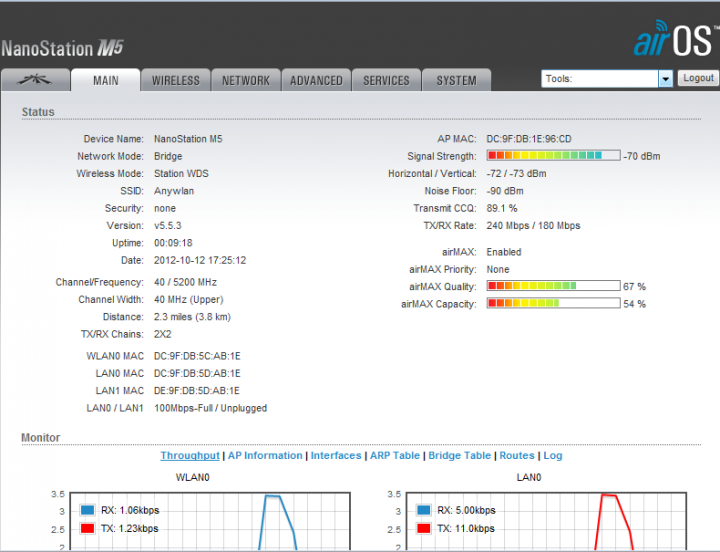Click the Security value none
This screenshot has width=720, height=552.
pos(165,208)
